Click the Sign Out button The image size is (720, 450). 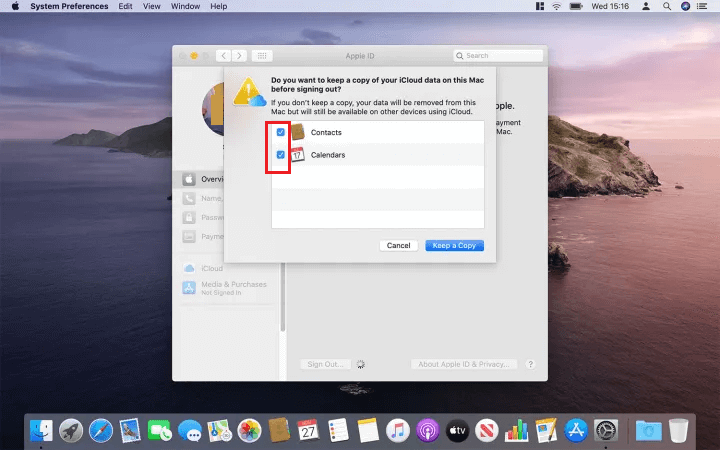(x=326, y=364)
